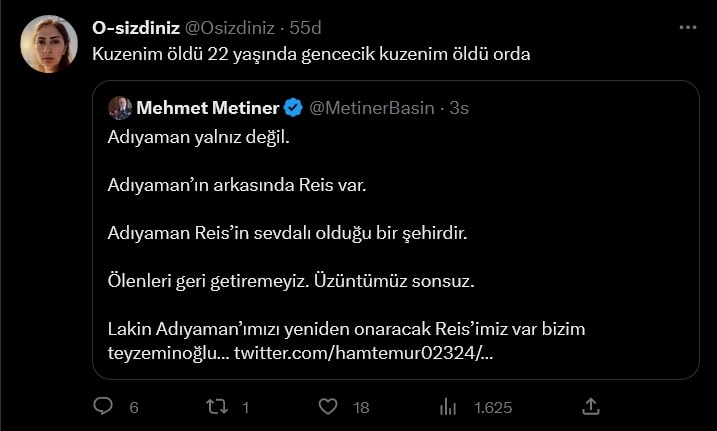Click Mehmet Metiner's small avatar in quoted tweet
The image size is (717, 431).
click(x=120, y=108)
